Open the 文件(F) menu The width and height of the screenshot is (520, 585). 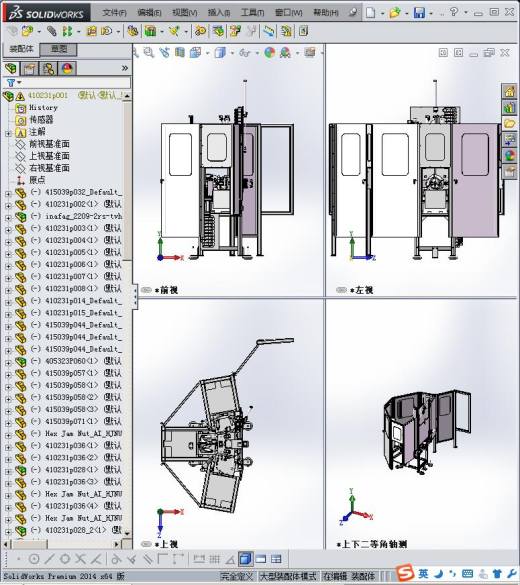click(115, 13)
